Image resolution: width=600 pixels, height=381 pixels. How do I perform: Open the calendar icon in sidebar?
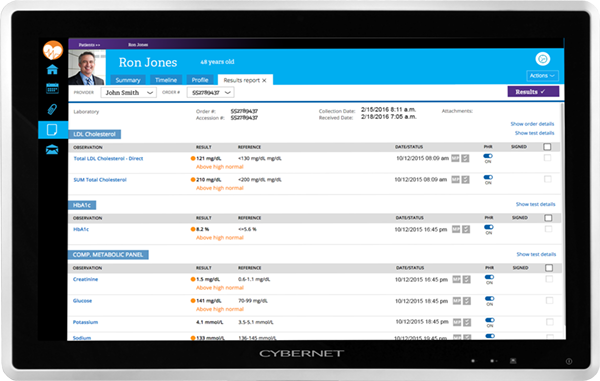pos(52,88)
